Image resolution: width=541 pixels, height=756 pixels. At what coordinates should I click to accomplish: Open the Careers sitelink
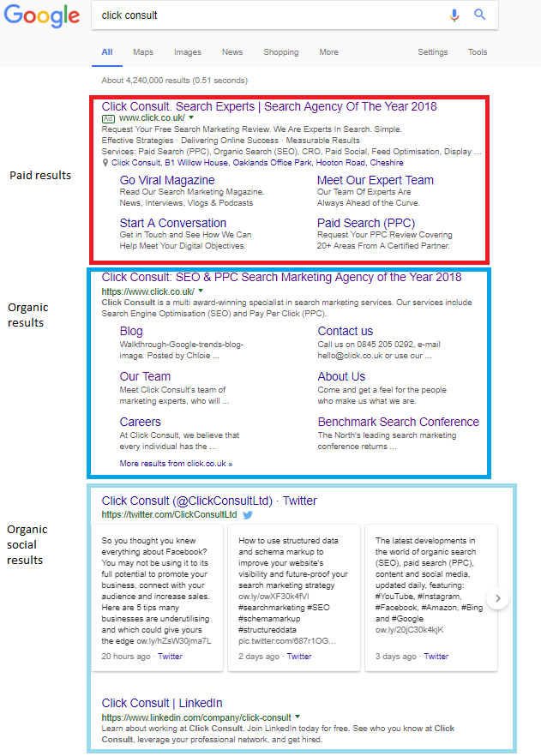point(141,422)
